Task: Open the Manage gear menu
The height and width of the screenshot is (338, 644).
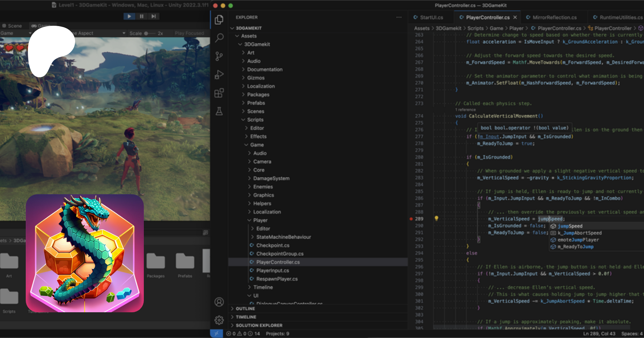Action: (219, 320)
